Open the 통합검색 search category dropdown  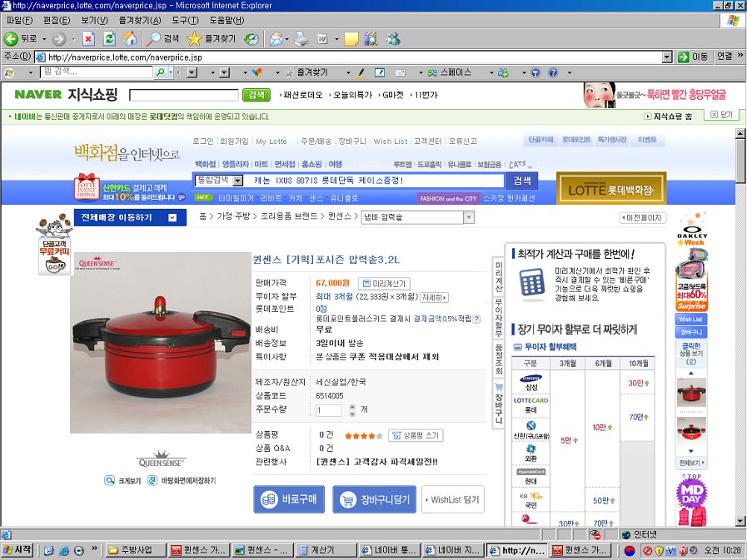[x=237, y=181]
